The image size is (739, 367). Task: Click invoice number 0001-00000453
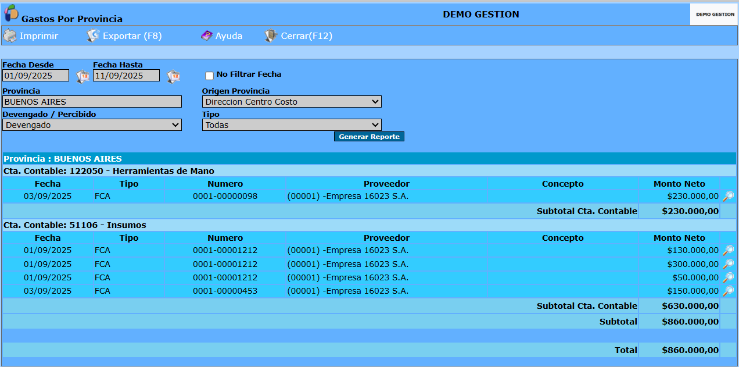pyautogui.click(x=225, y=291)
